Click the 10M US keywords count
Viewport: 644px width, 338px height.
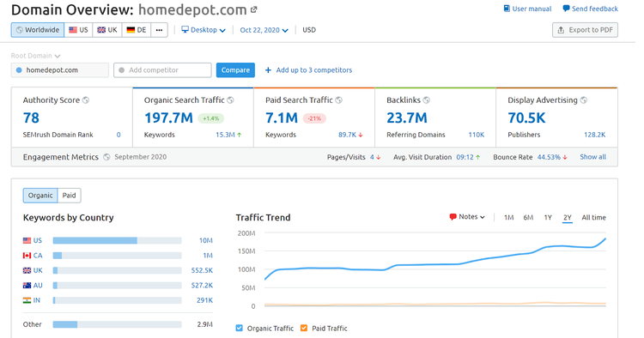point(206,240)
